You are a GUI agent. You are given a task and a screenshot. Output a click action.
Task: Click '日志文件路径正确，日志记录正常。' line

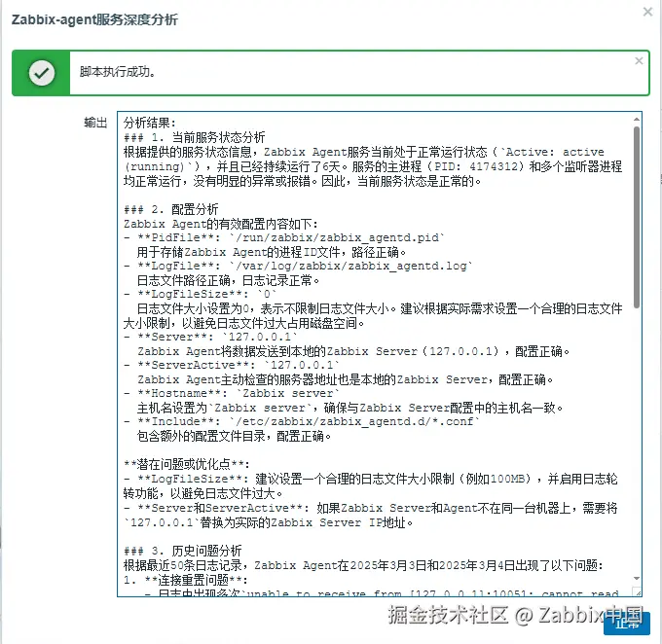(228, 280)
